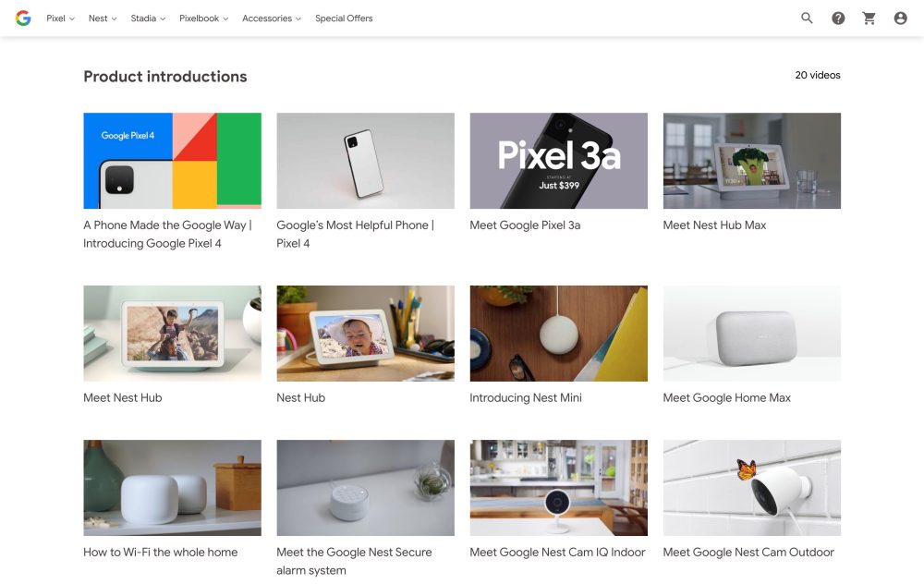924x584 pixels.
Task: Select the Introducing Nest Mini thumbnail
Action: pos(559,334)
